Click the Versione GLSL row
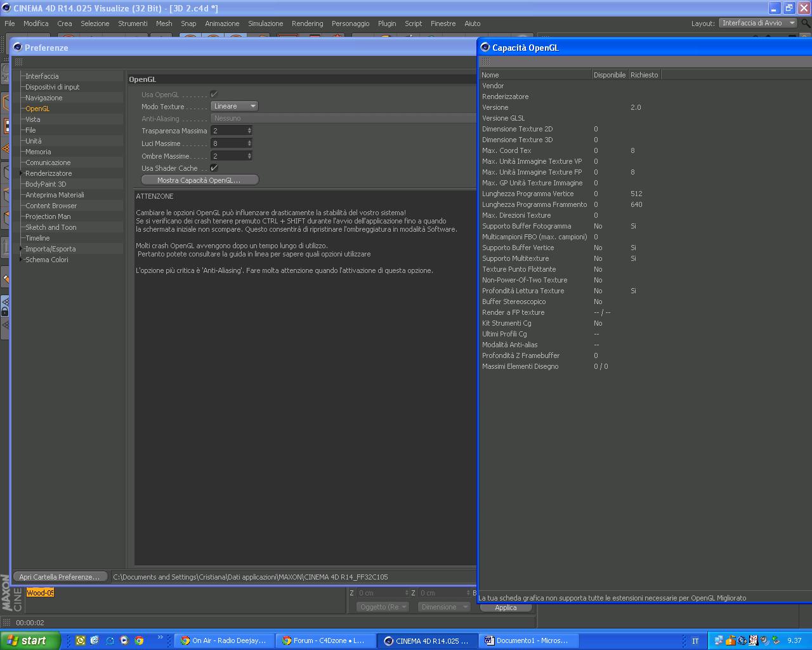 coord(645,118)
